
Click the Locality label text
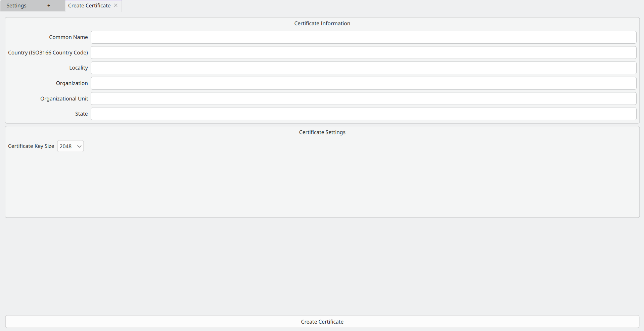(x=79, y=68)
